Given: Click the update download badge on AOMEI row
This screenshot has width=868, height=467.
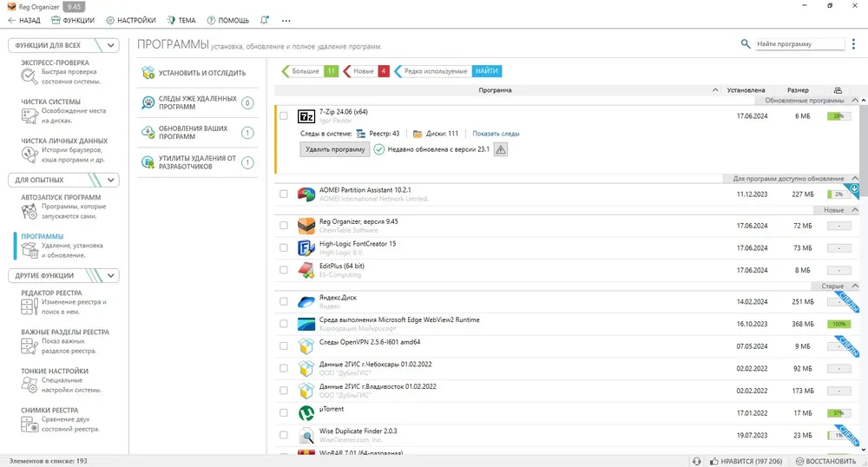Looking at the screenshot, I should click(853, 189).
